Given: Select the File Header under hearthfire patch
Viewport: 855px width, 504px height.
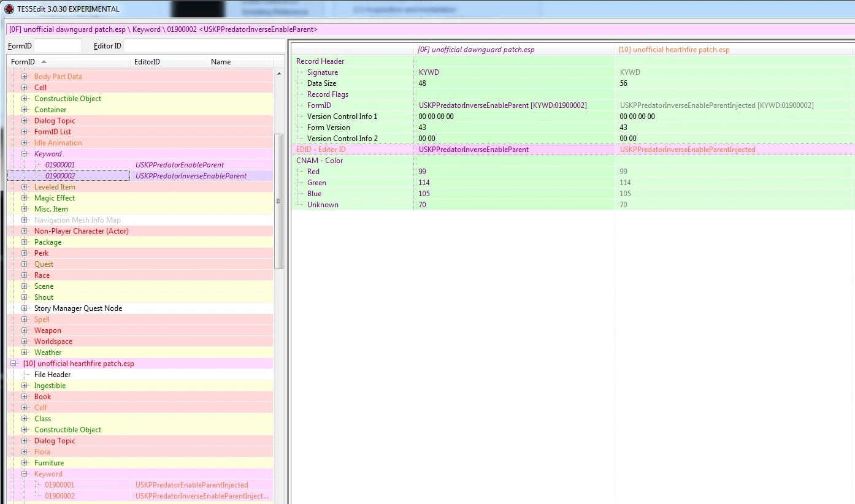Looking at the screenshot, I should (52, 375).
